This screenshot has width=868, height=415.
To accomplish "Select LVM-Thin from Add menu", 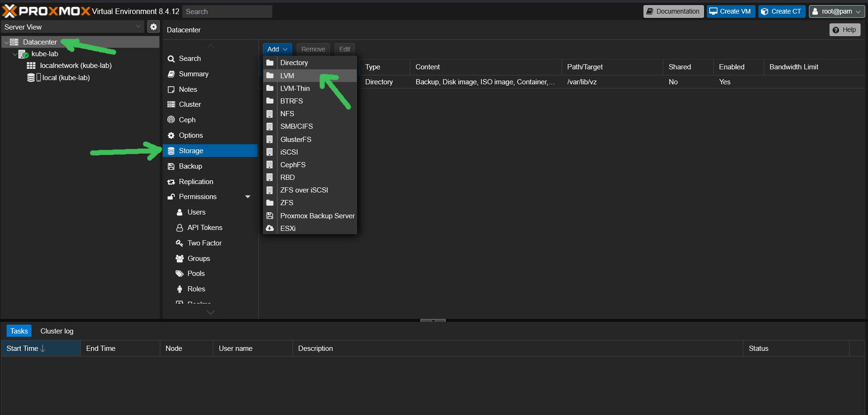I will (295, 89).
